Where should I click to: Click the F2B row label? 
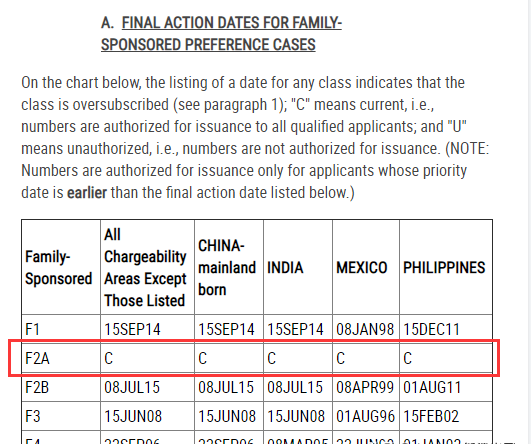[x=37, y=387]
